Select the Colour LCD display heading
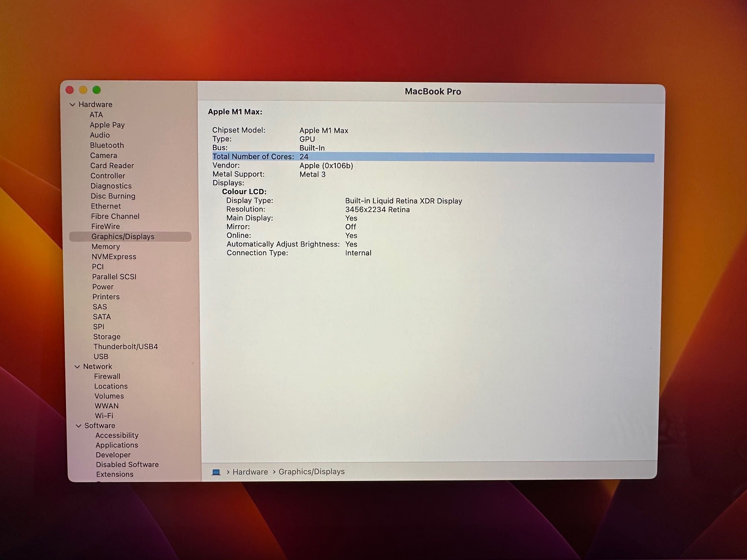Screen dimensions: 747x560 point(244,192)
